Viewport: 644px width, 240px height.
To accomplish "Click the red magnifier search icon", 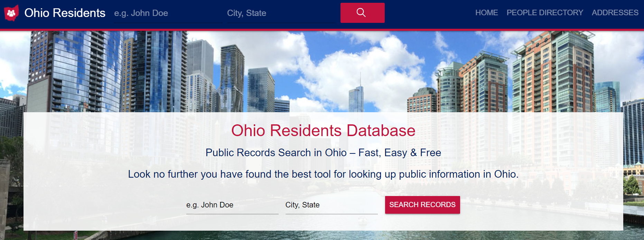I will (362, 13).
